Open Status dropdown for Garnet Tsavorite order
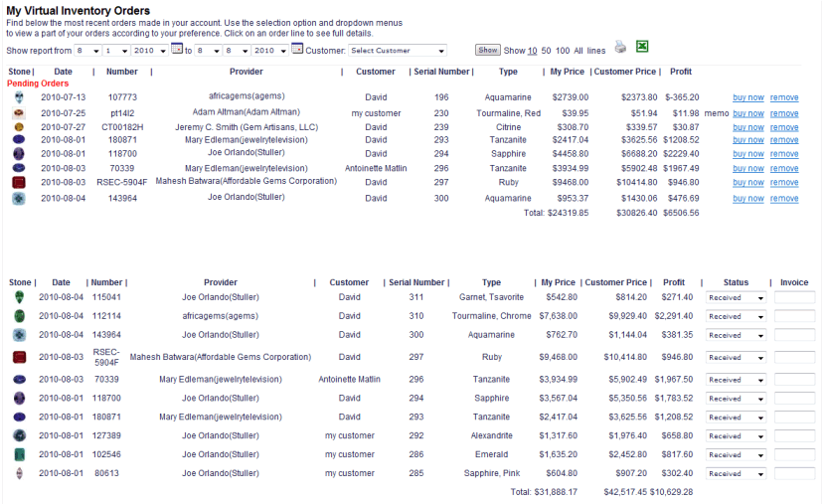The height and width of the screenshot is (504, 828). pos(735,297)
